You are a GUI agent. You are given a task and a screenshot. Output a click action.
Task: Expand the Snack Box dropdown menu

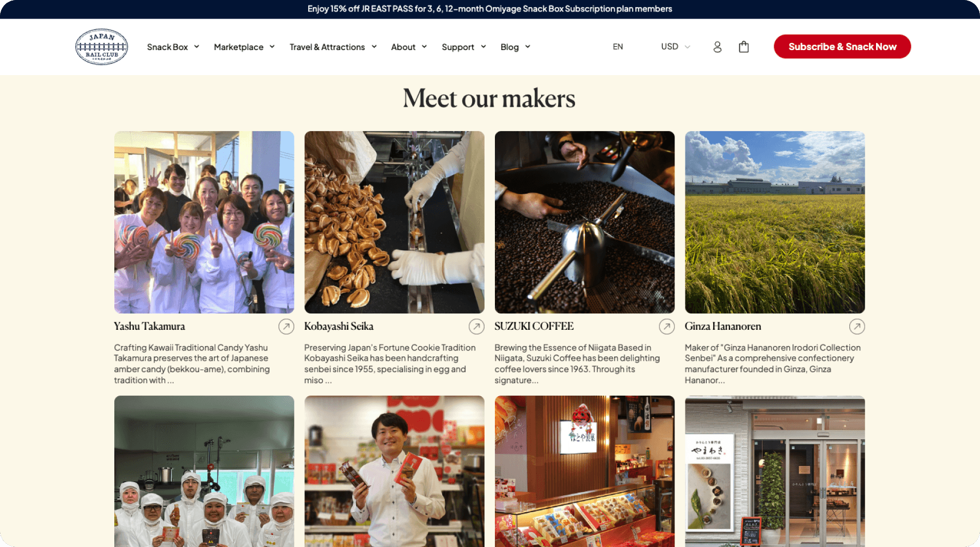pyautogui.click(x=173, y=47)
